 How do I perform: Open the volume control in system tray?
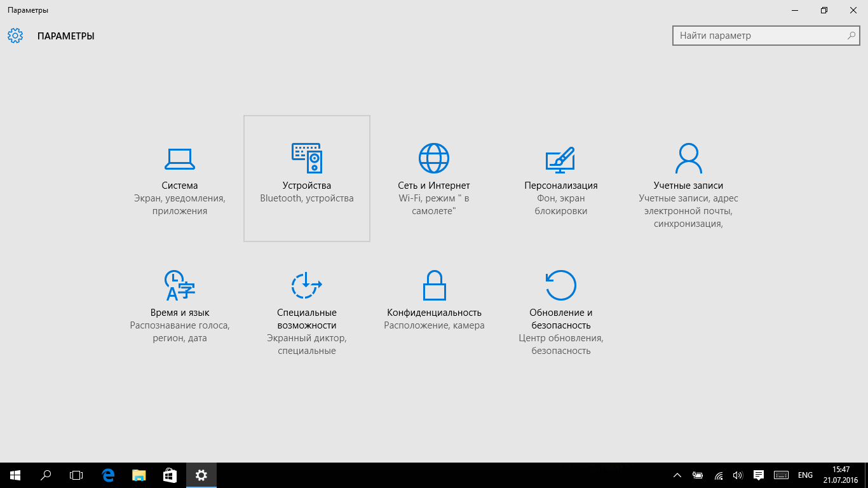(738, 475)
